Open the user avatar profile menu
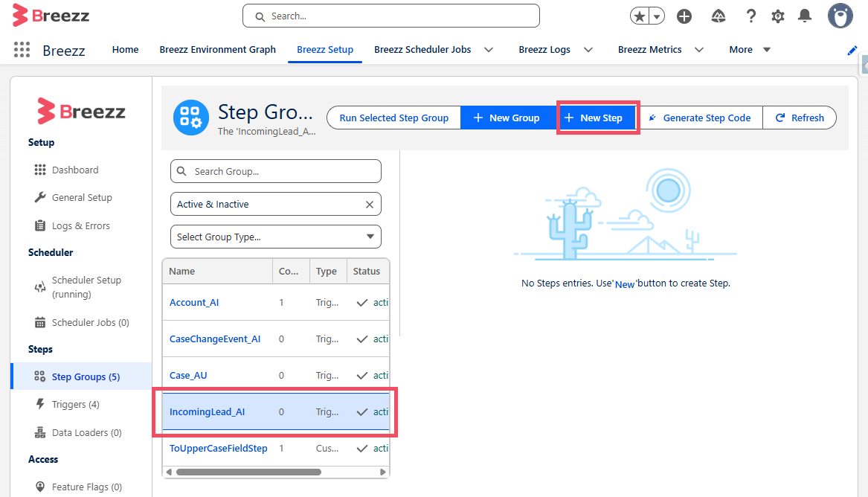The width and height of the screenshot is (868, 497). [840, 16]
